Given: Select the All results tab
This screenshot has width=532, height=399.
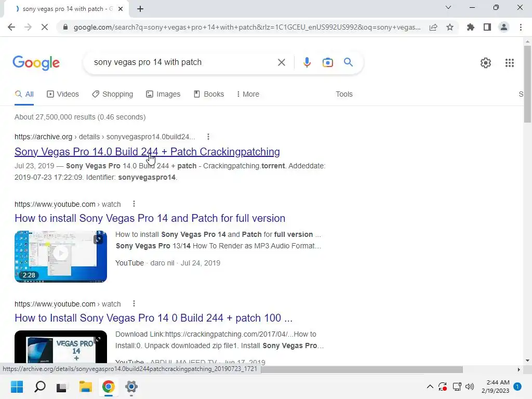Looking at the screenshot, I should point(24,95).
